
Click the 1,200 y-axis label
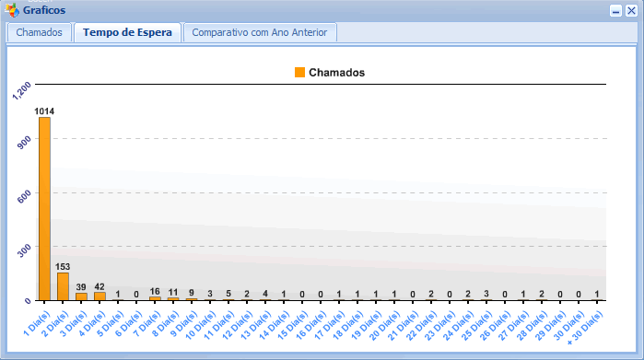[x=22, y=91]
